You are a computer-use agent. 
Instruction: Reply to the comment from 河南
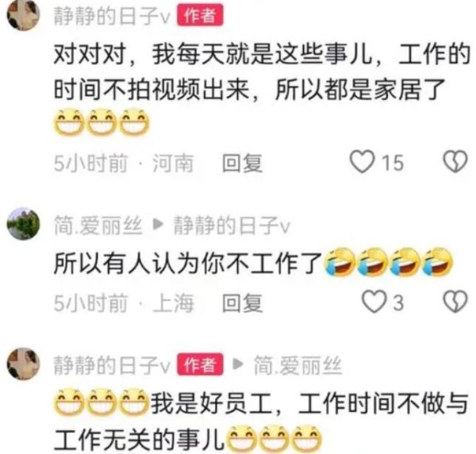click(x=242, y=163)
